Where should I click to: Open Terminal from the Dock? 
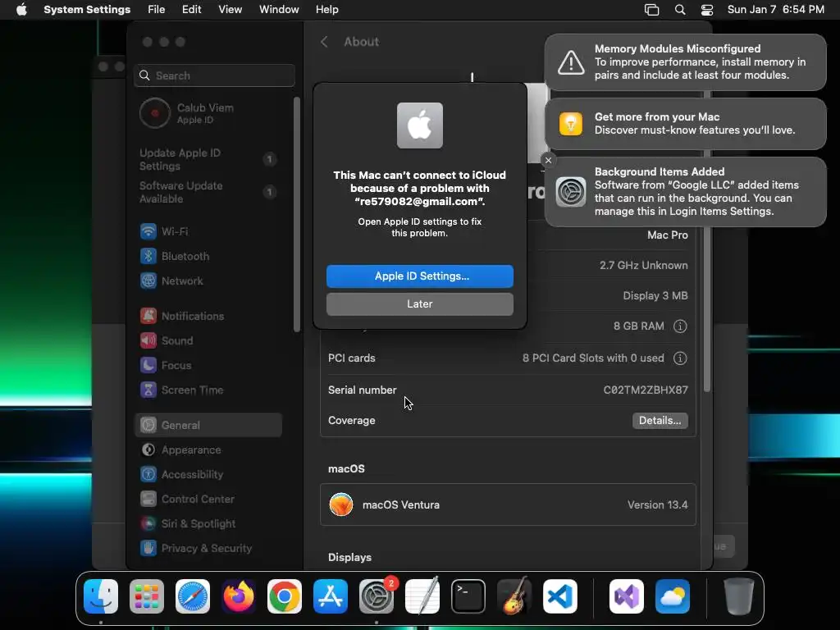tap(468, 596)
